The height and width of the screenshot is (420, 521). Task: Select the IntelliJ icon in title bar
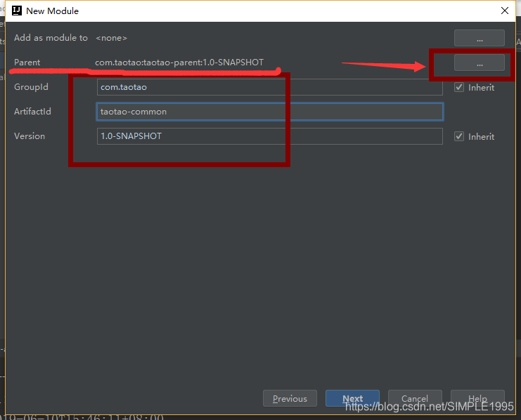[17, 11]
